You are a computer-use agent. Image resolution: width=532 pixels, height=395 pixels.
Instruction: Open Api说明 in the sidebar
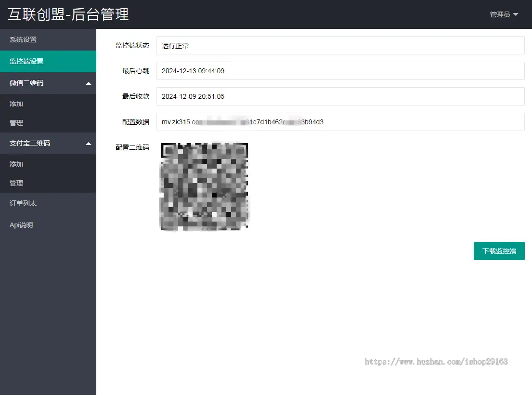tap(48, 225)
